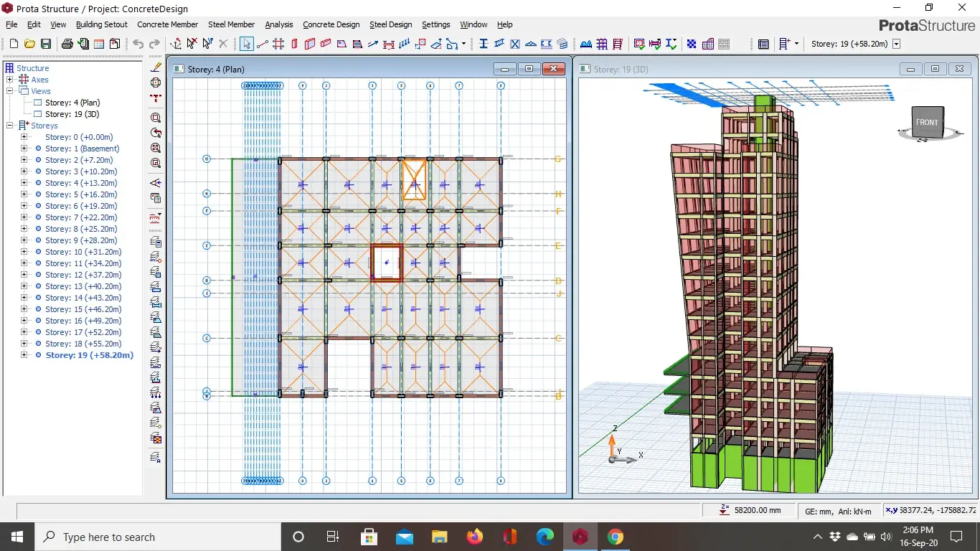The width and height of the screenshot is (980, 551).
Task: Click the blue checkered pattern toolbar icon
Action: pos(692,44)
